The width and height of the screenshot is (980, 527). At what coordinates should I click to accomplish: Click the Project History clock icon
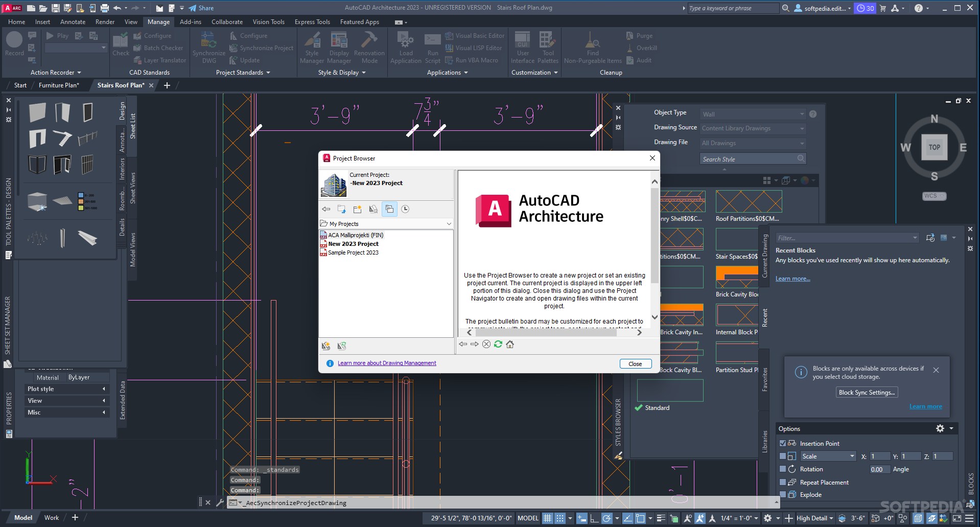(x=405, y=209)
